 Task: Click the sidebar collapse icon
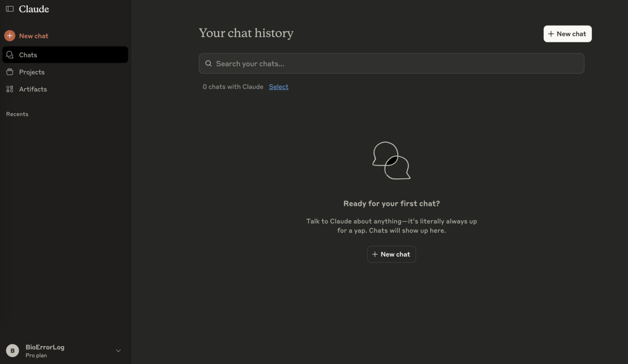coord(9,8)
